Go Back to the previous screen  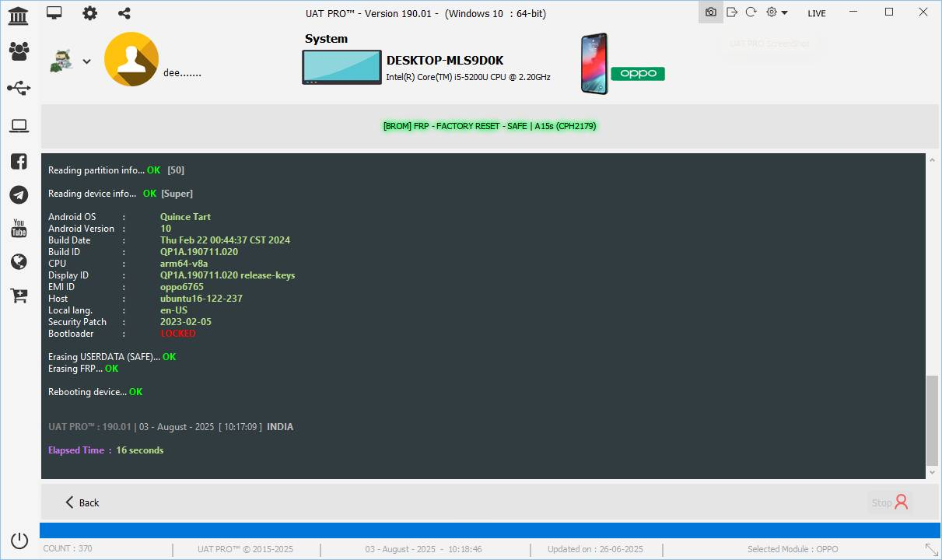coord(82,502)
